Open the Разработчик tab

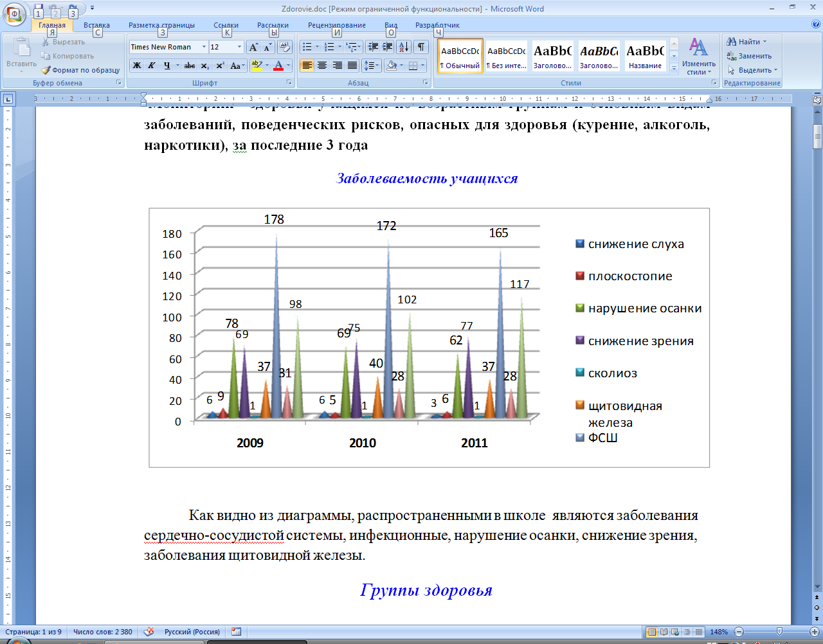(437, 25)
